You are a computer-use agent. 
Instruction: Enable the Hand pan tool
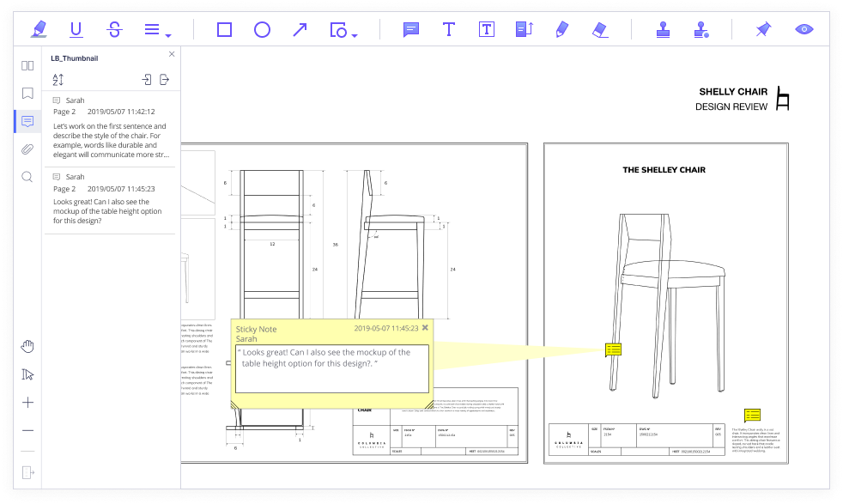tap(27, 346)
